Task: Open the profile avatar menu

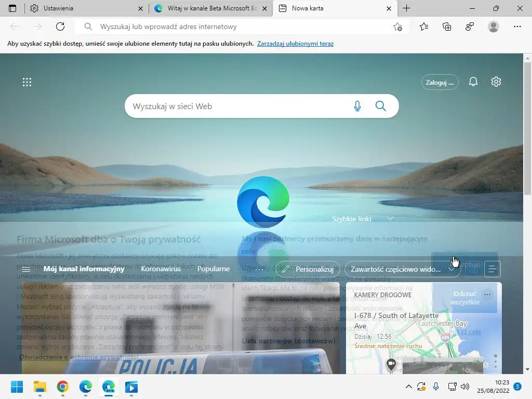Action: point(494,26)
